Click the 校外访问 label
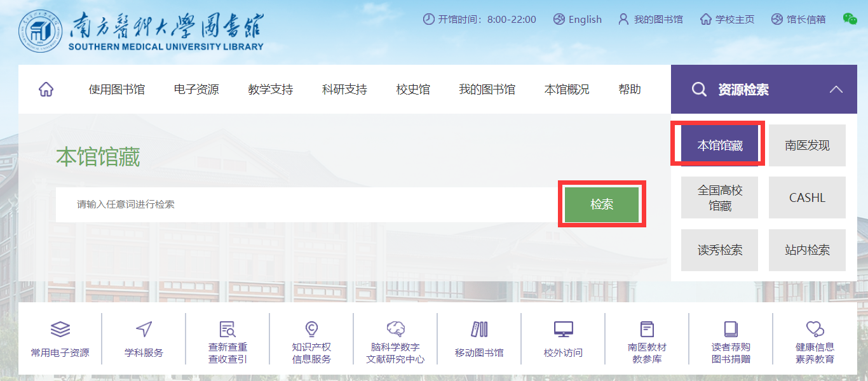This screenshot has height=381, width=868. click(x=563, y=353)
